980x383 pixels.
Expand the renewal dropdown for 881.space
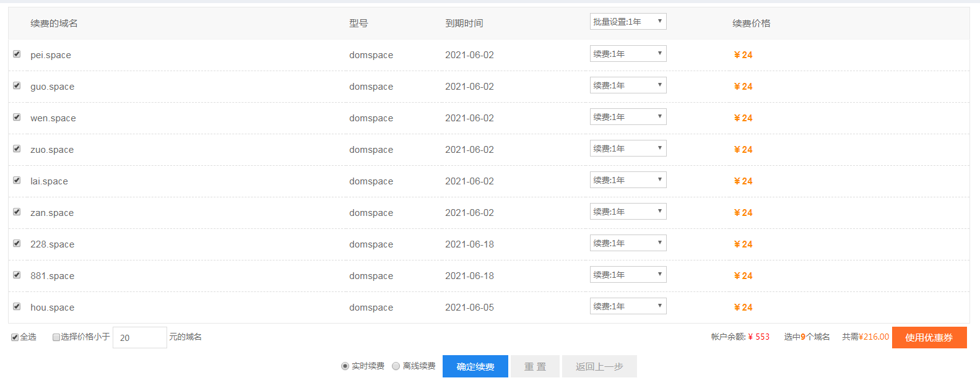(628, 275)
